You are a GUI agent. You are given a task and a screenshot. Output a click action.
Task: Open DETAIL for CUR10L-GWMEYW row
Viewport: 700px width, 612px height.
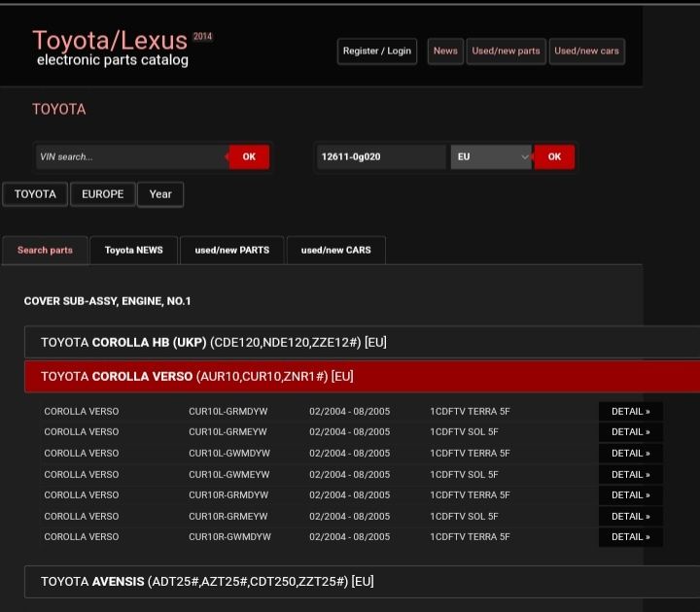point(630,475)
